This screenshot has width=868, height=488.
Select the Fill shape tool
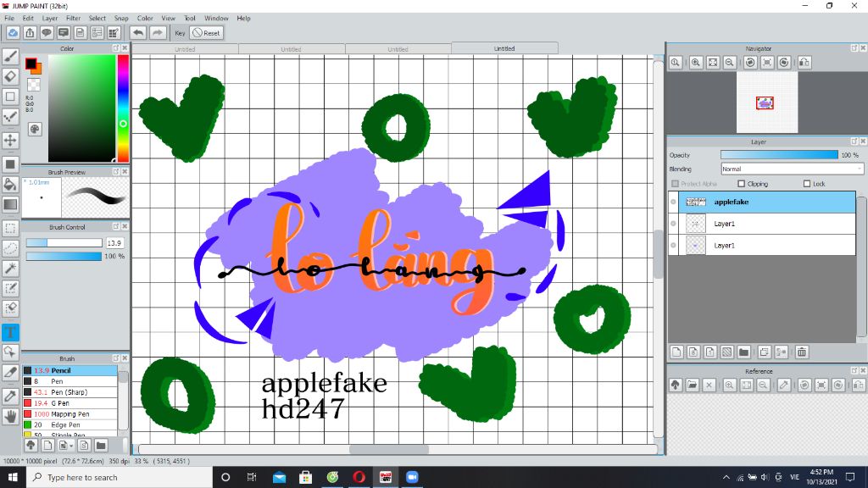click(10, 164)
